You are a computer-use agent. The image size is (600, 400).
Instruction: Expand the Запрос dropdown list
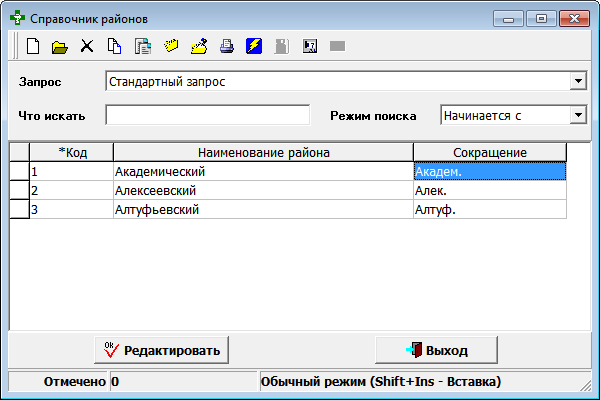point(577,81)
